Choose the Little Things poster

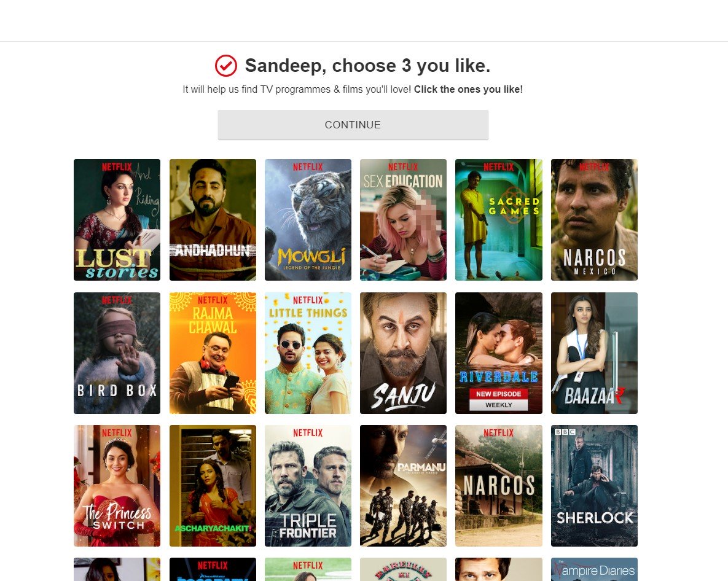tap(308, 353)
